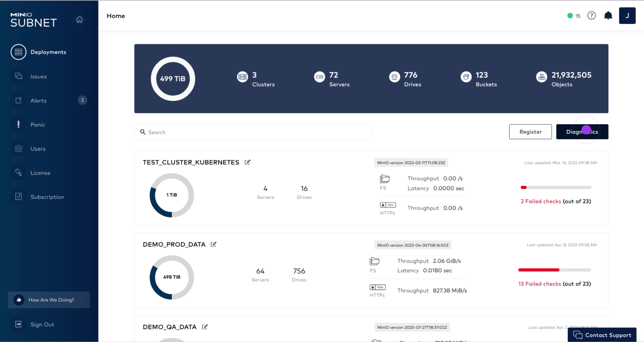Screen dimensions: 644x342
Task: Run Diagnostics with the dark button
Action: click(582, 132)
